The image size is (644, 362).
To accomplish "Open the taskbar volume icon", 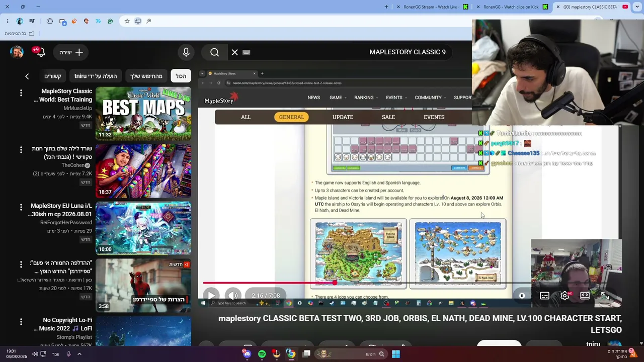I will pos(35,354).
